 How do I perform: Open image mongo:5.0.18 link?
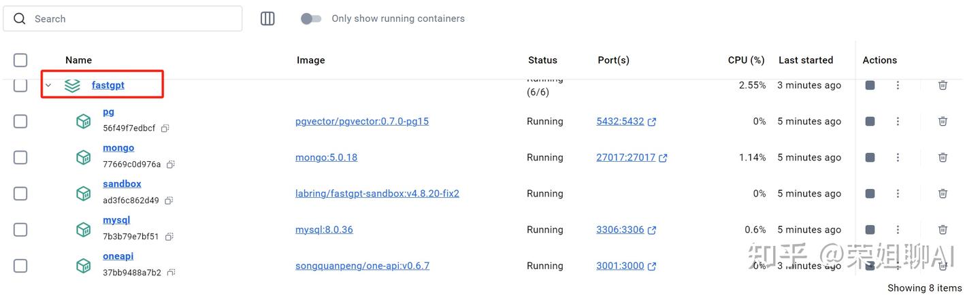coord(326,157)
